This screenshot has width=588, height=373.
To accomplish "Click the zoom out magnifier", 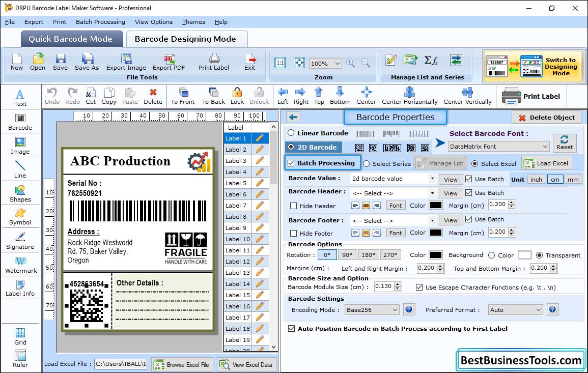I will coord(366,63).
